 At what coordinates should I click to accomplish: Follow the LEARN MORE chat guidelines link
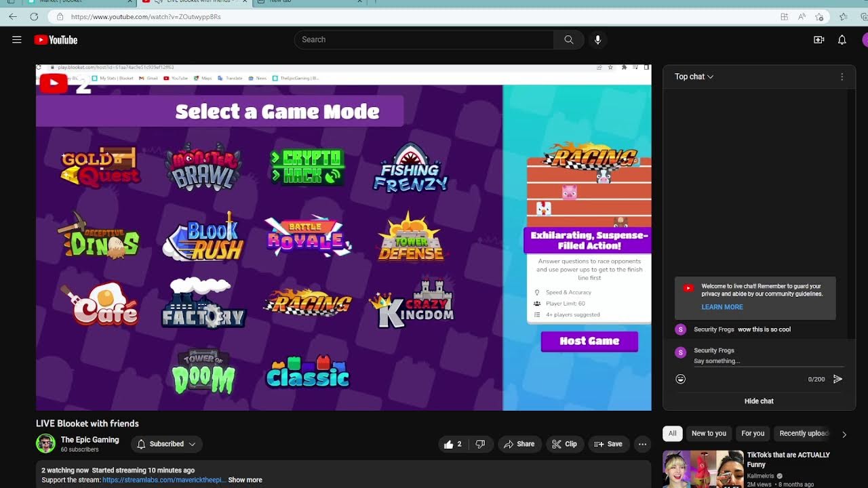pyautogui.click(x=722, y=307)
